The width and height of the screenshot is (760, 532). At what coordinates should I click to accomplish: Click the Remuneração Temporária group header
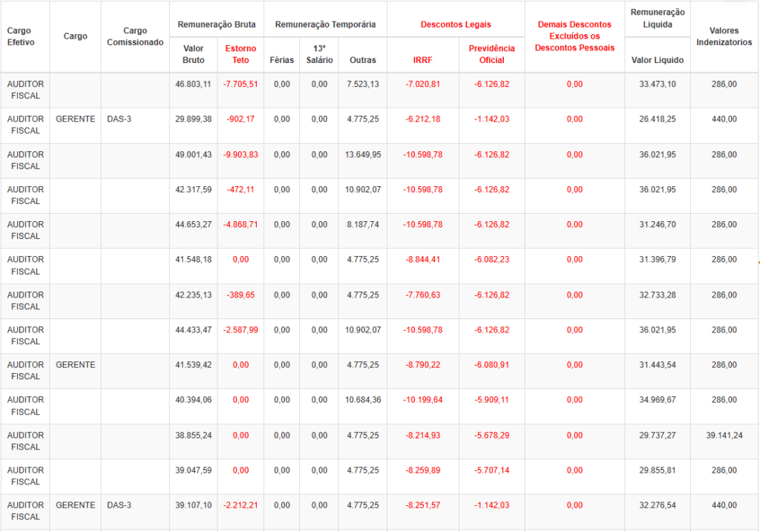[325, 24]
